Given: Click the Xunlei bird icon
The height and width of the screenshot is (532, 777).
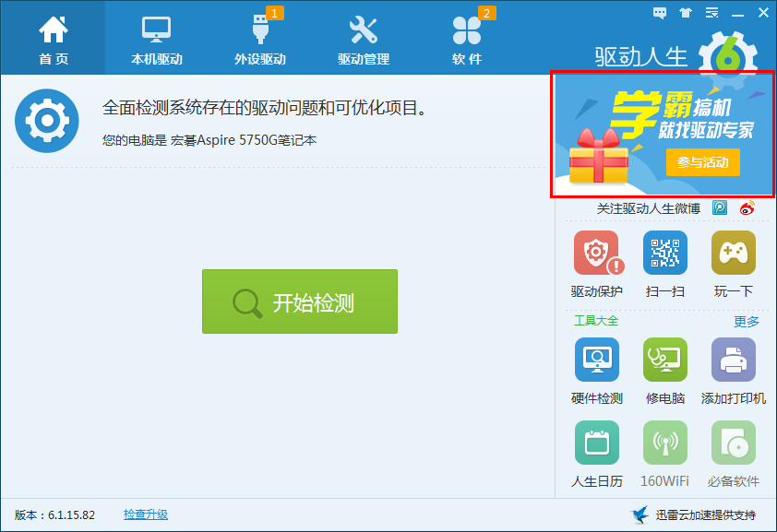Looking at the screenshot, I should [640, 514].
